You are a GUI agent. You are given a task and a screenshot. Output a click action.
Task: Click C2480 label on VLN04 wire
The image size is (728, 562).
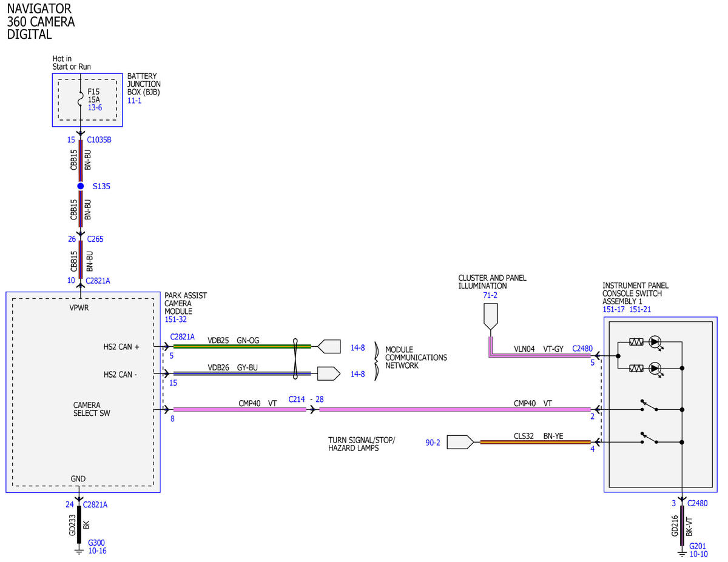582,349
